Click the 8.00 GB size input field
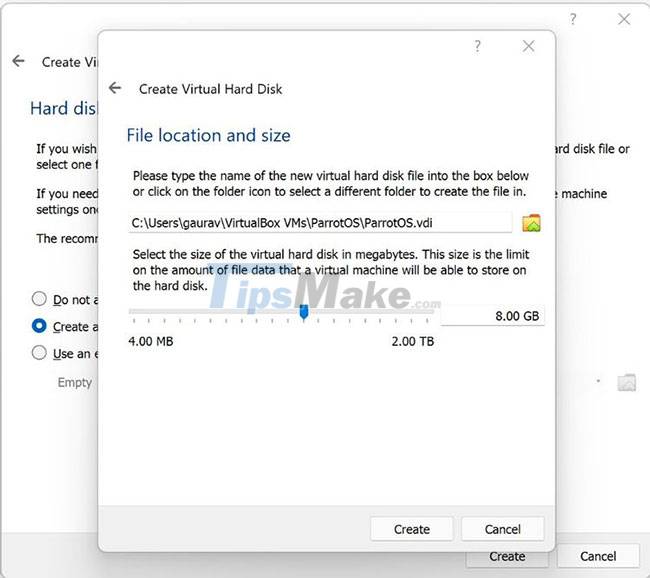Image resolution: width=650 pixels, height=578 pixels. [492, 316]
